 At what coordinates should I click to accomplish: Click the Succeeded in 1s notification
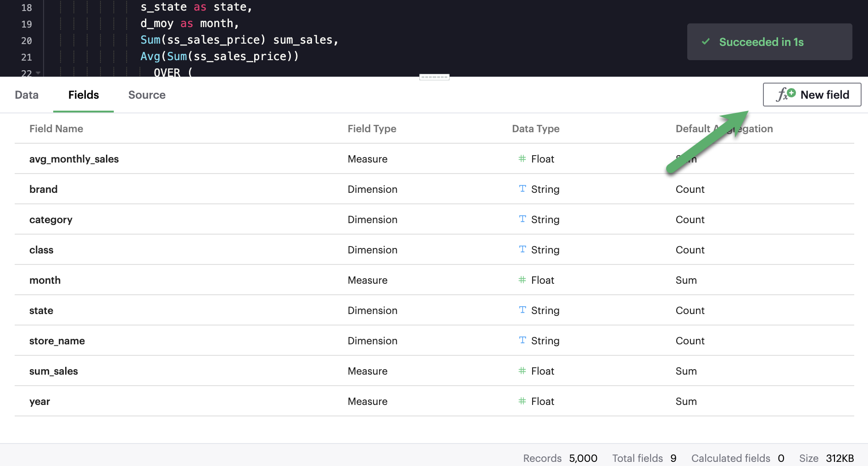click(x=769, y=42)
